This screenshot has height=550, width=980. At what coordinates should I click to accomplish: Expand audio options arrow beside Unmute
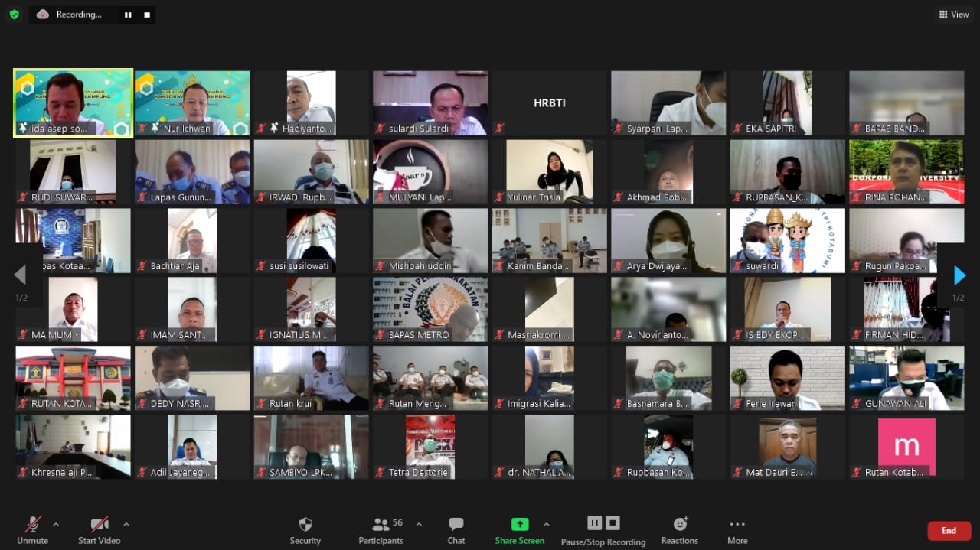56,525
